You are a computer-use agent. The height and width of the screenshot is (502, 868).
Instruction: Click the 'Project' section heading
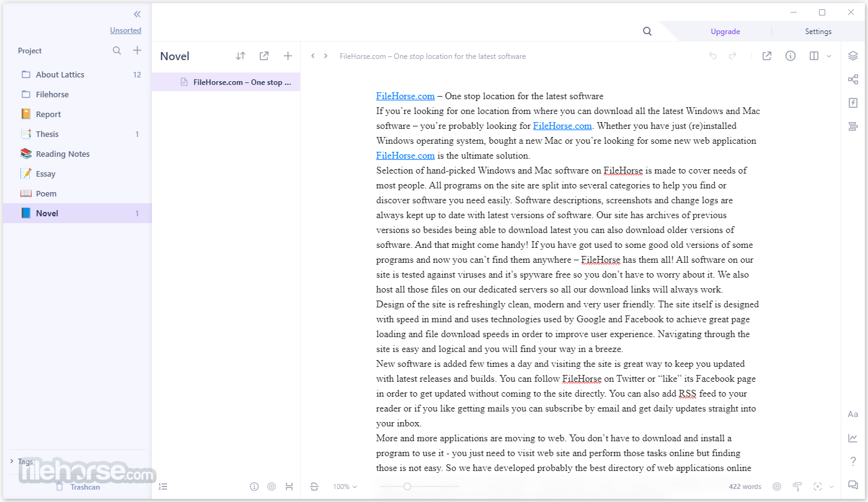pyautogui.click(x=30, y=51)
